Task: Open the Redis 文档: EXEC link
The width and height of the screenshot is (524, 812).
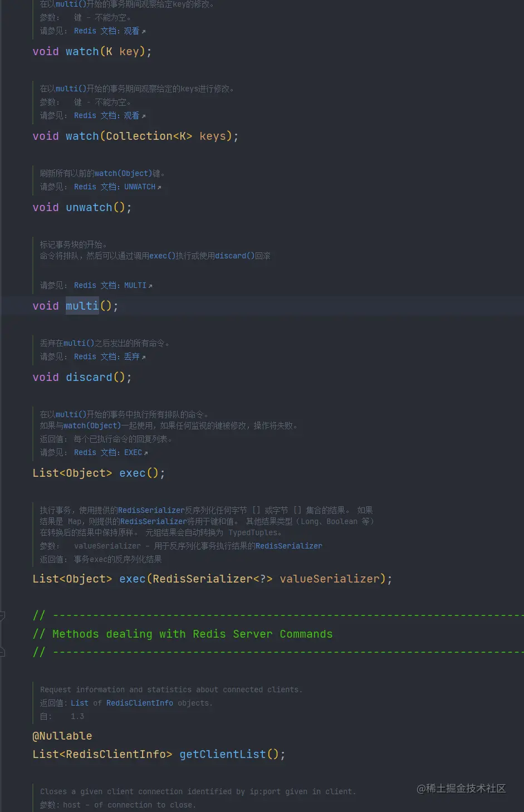Action: 111,453
